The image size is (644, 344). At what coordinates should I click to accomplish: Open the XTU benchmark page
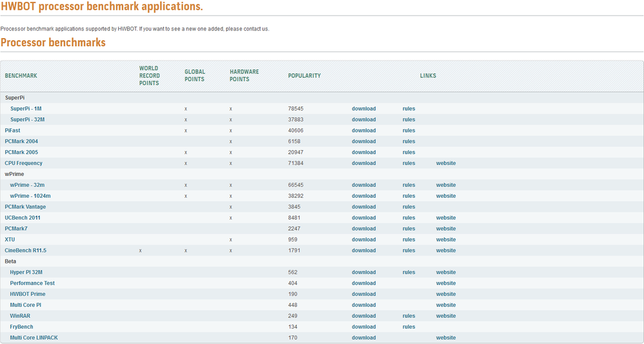coord(10,240)
